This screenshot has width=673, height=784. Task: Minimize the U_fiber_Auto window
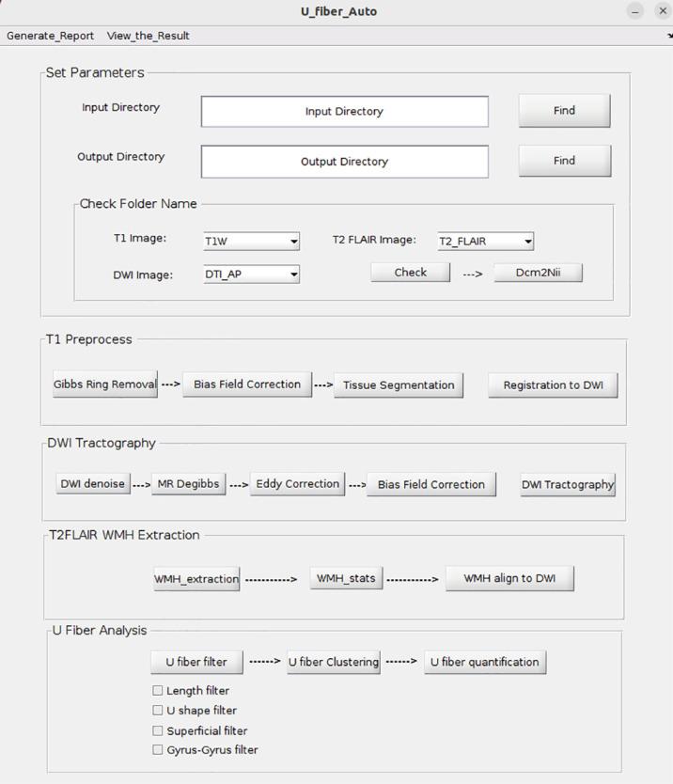pyautogui.click(x=636, y=11)
